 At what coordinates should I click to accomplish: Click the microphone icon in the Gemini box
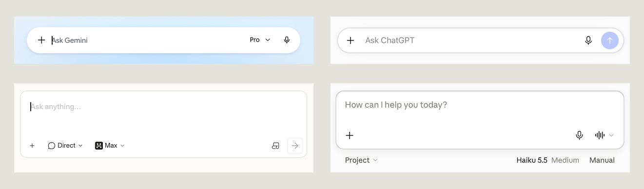point(287,40)
